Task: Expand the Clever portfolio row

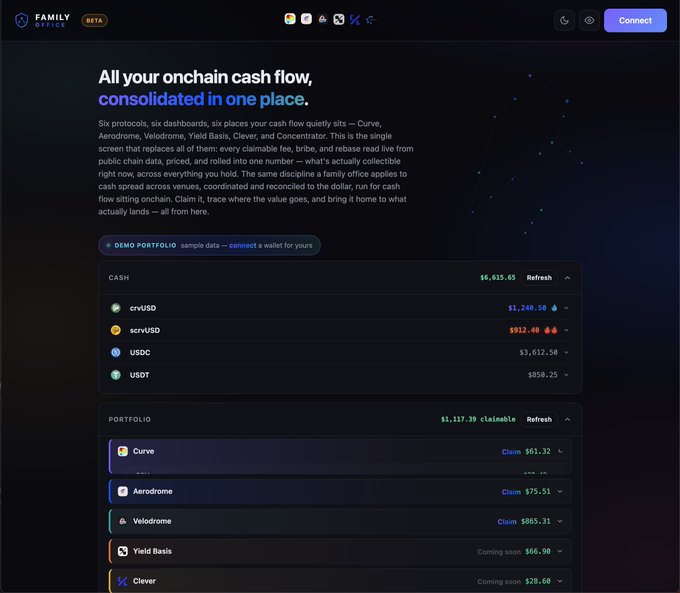Action: click(560, 581)
